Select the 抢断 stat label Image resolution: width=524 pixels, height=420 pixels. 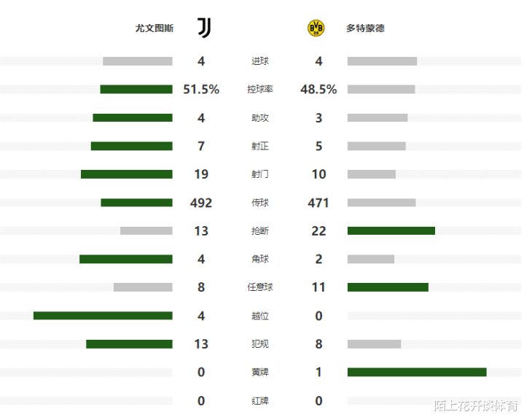(260, 231)
